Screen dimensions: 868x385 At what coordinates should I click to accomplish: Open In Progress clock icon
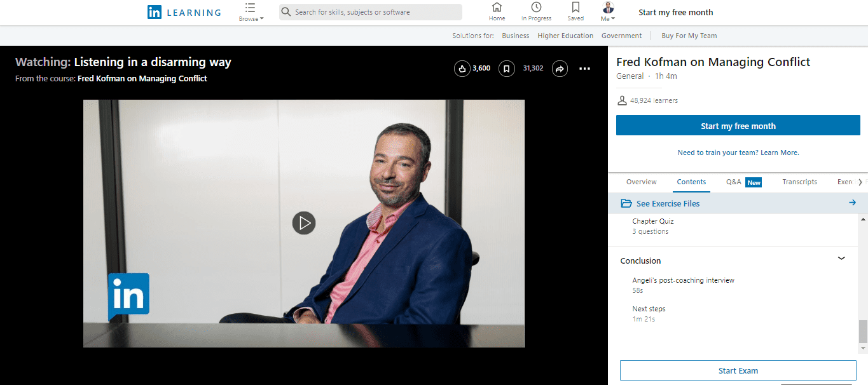[536, 7]
